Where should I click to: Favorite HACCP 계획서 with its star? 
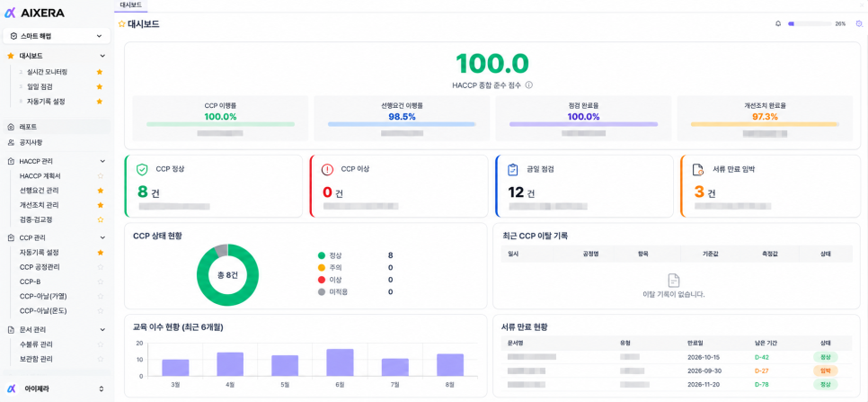(x=101, y=176)
